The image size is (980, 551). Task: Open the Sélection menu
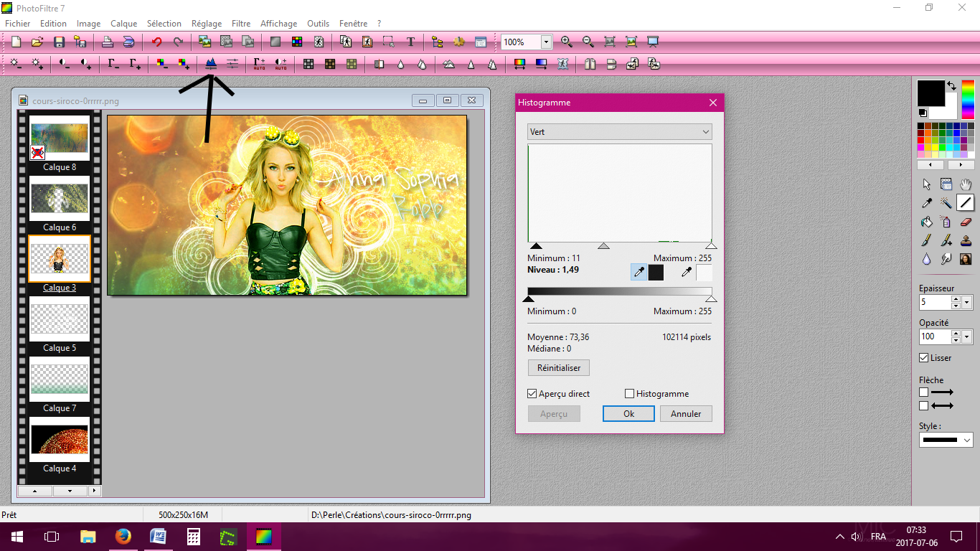(164, 24)
